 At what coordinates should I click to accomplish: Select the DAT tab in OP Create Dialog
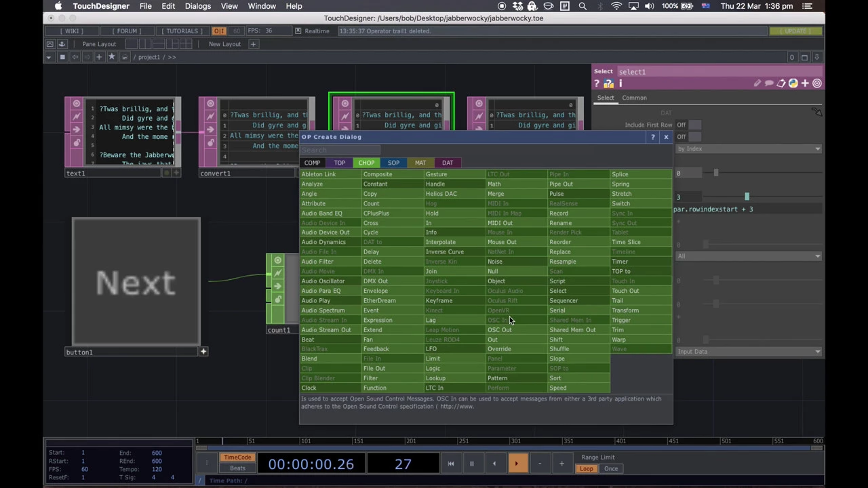[448, 163]
